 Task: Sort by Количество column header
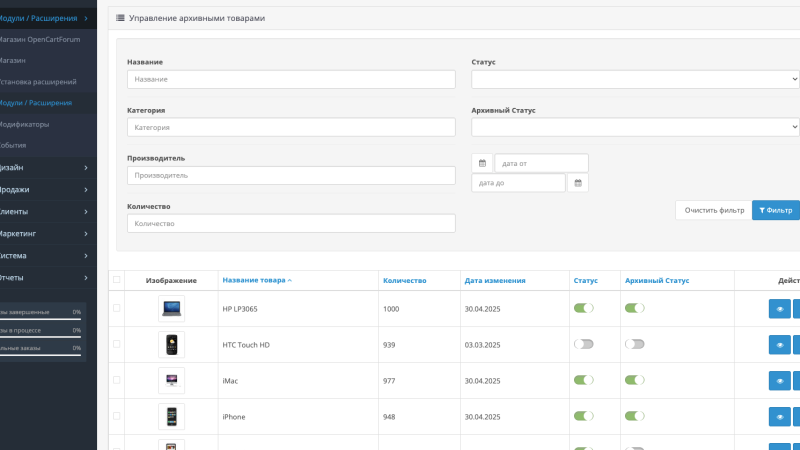405,280
